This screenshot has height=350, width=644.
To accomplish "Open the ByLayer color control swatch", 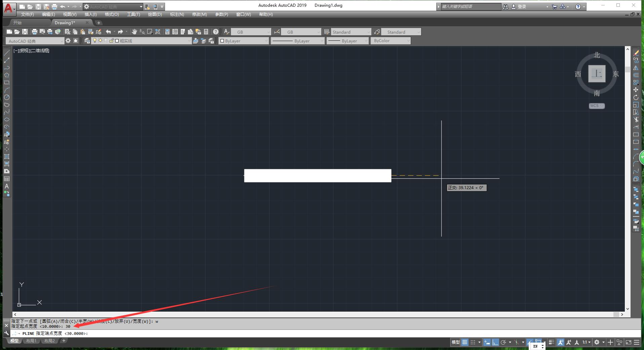I will [x=244, y=41].
